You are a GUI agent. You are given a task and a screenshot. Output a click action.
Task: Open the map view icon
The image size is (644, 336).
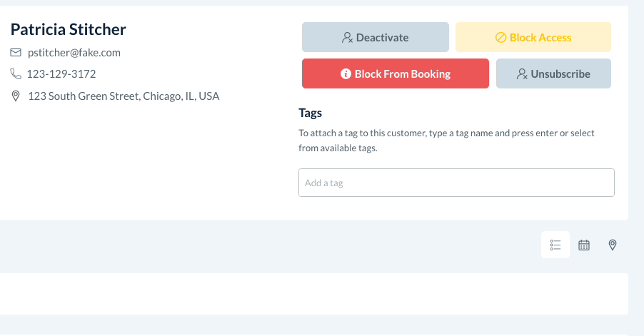(x=612, y=245)
